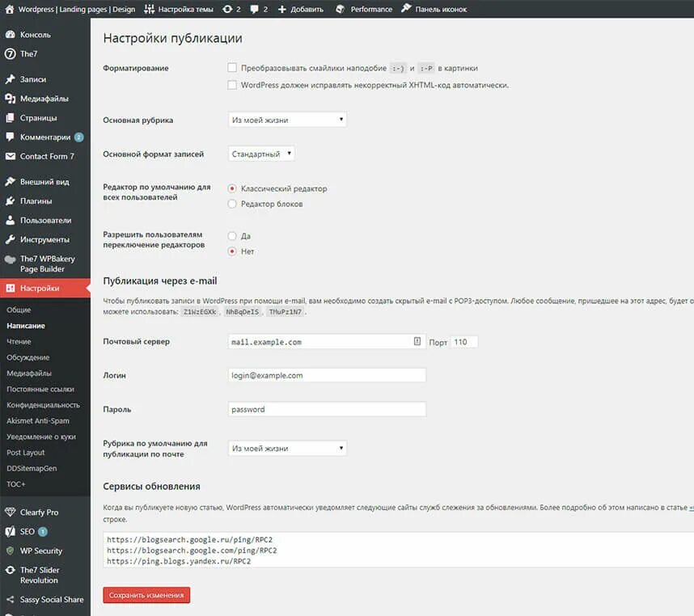Click the Clearfy Pro diamond icon
This screenshot has height=616, width=694.
[x=11, y=512]
